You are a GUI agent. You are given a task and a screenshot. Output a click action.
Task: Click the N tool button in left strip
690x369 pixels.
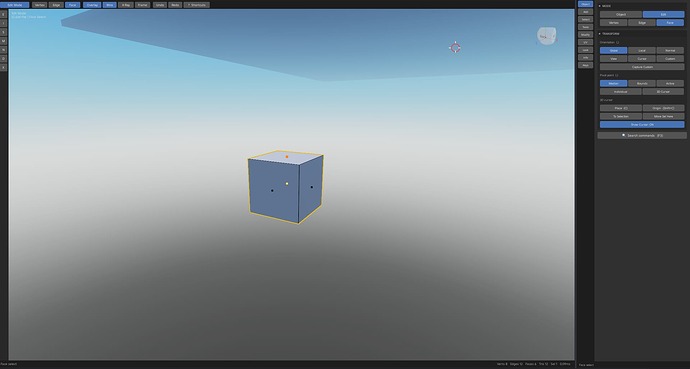(4, 50)
